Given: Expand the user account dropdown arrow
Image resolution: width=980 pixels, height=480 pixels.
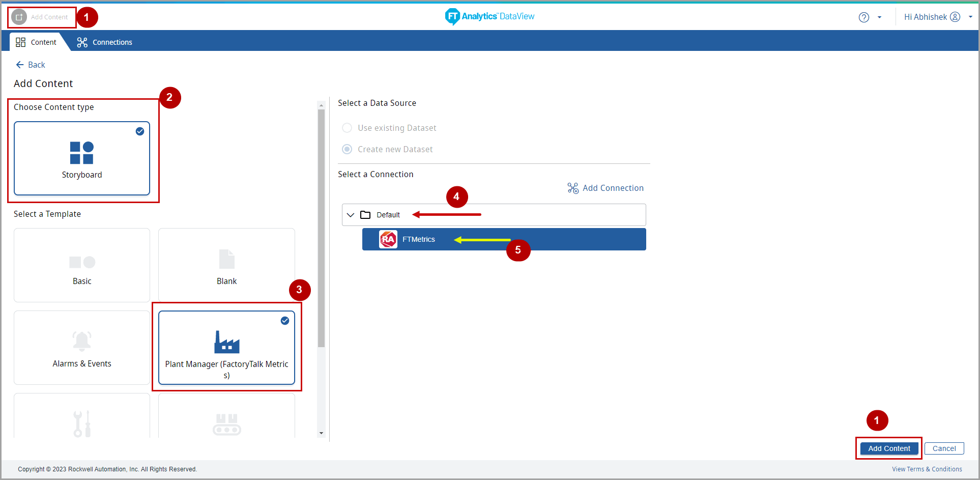Looking at the screenshot, I should (970, 17).
